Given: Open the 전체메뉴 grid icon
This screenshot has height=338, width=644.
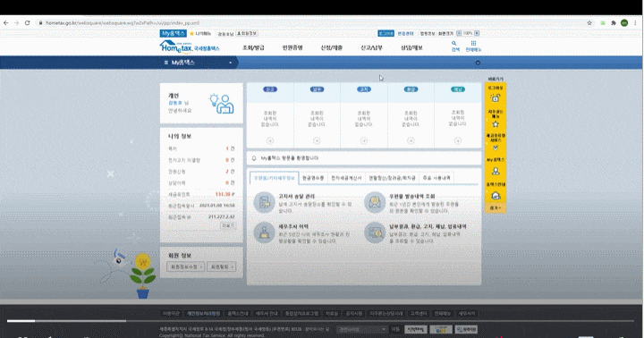Looking at the screenshot, I should (473, 43).
